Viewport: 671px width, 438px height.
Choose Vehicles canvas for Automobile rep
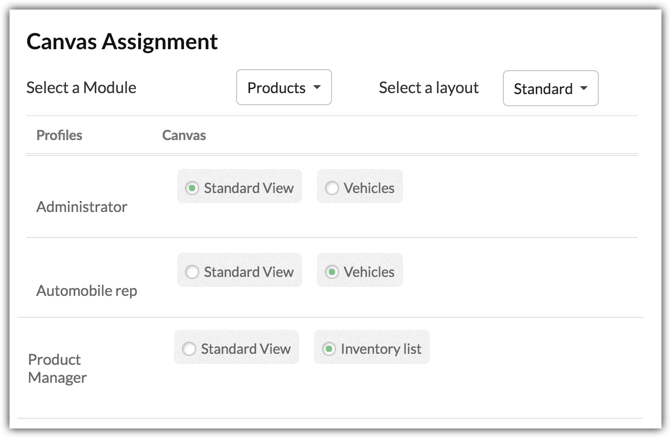coord(332,272)
